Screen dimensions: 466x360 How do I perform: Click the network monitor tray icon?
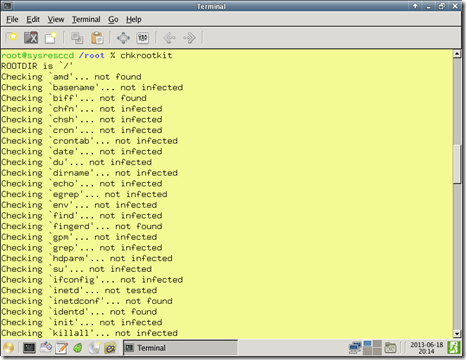(x=355, y=348)
